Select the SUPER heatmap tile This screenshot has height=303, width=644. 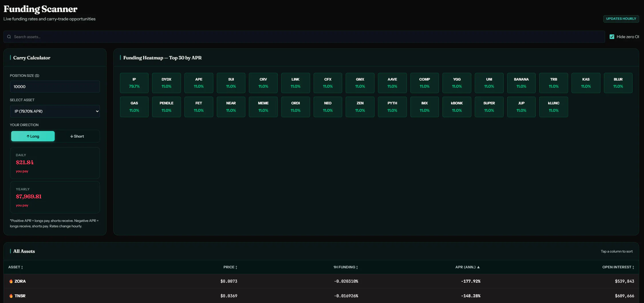coord(489,107)
